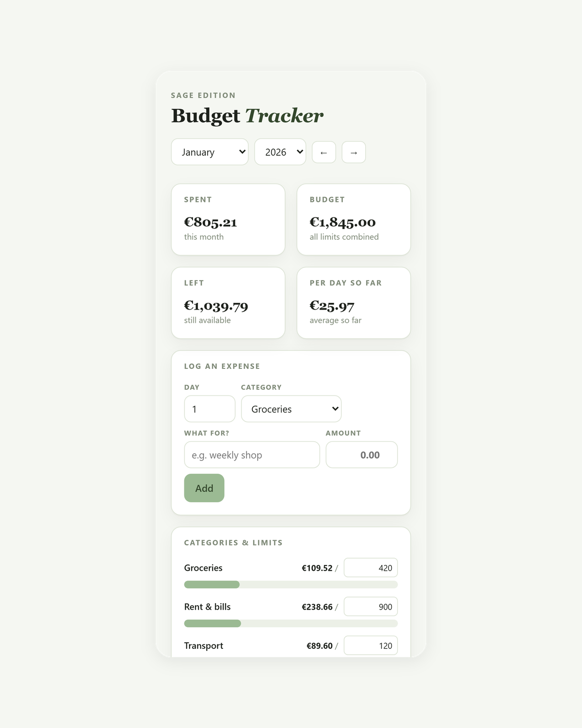Click the Add expense button
582x728 pixels.
204,488
